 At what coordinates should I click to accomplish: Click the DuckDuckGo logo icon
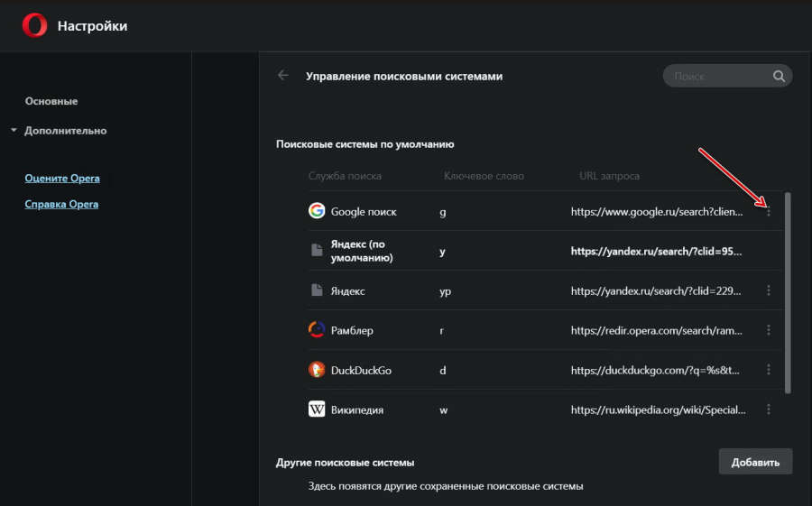click(x=317, y=369)
